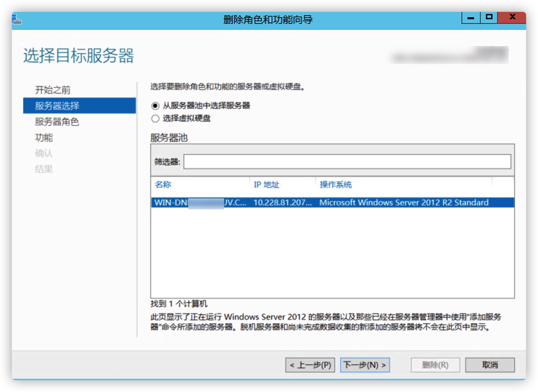Screen dimensions: 538x392
Task: Cancel the wizard with '取消'
Action: [490, 365]
